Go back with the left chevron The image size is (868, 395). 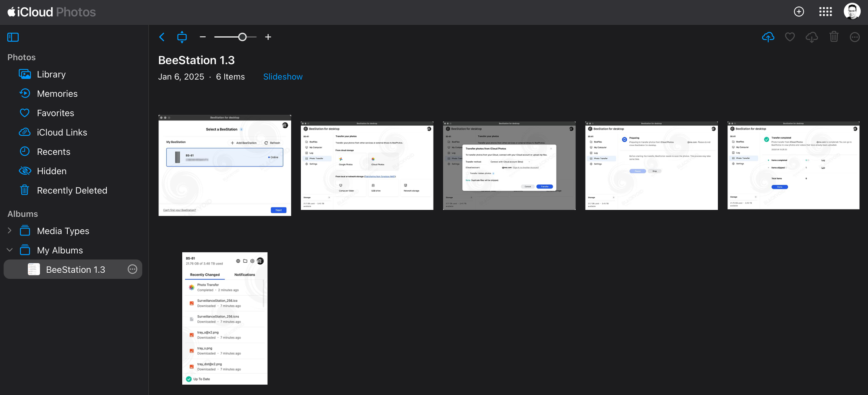pyautogui.click(x=162, y=37)
